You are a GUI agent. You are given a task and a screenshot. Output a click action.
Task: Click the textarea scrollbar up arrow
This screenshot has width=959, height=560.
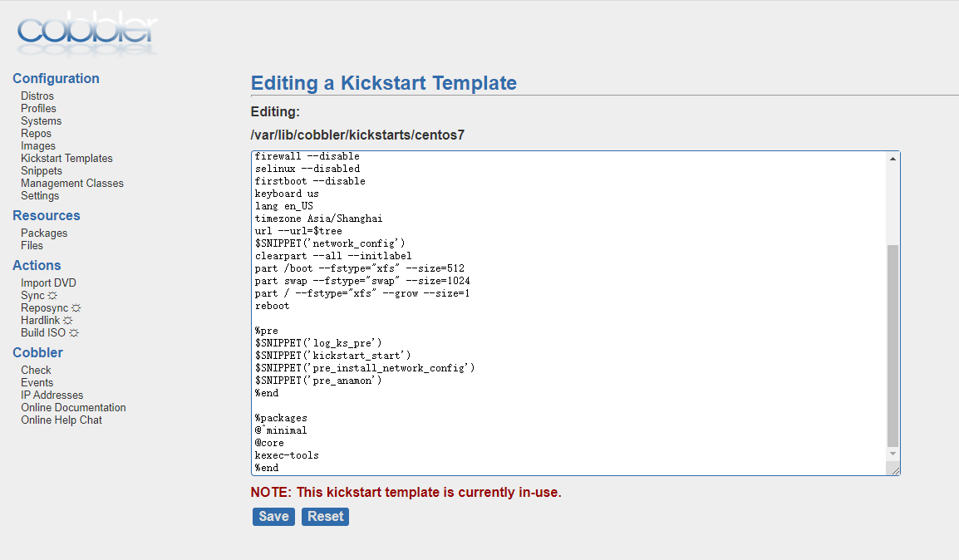[893, 159]
